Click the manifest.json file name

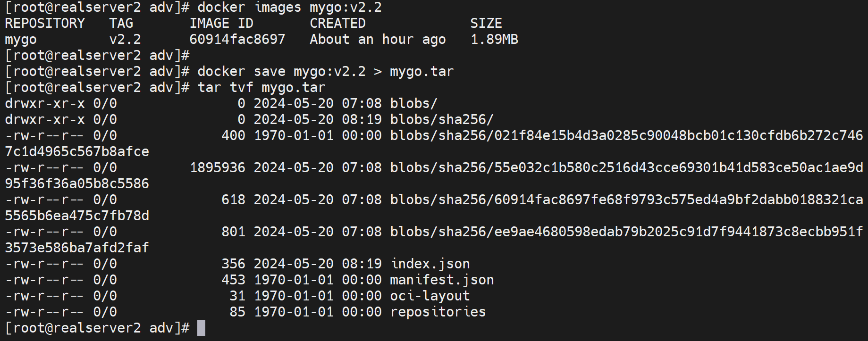click(442, 280)
